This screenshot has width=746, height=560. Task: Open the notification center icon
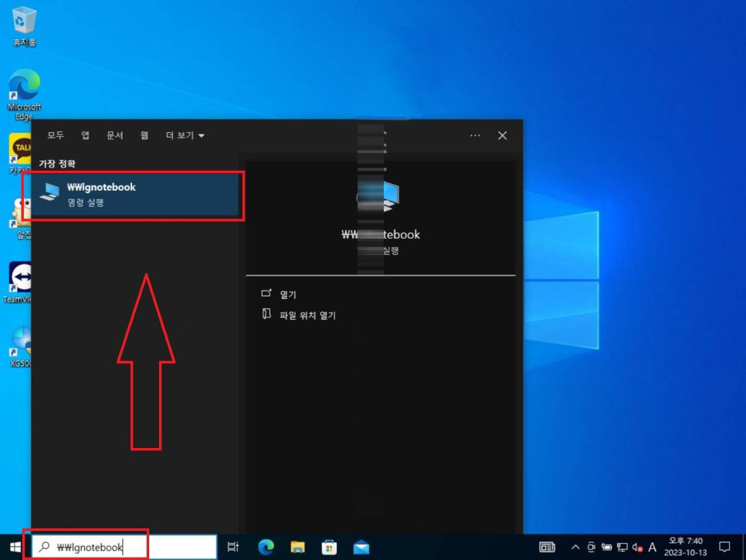coord(724,547)
